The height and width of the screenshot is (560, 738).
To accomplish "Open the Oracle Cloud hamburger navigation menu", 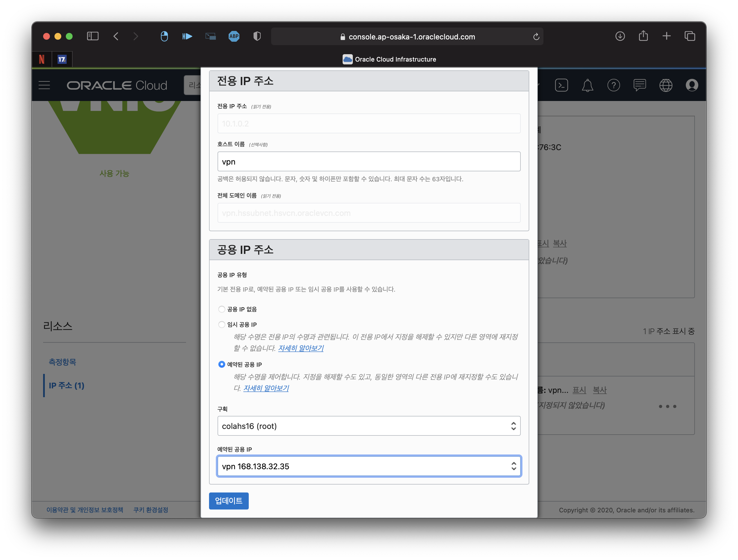I will click(44, 85).
